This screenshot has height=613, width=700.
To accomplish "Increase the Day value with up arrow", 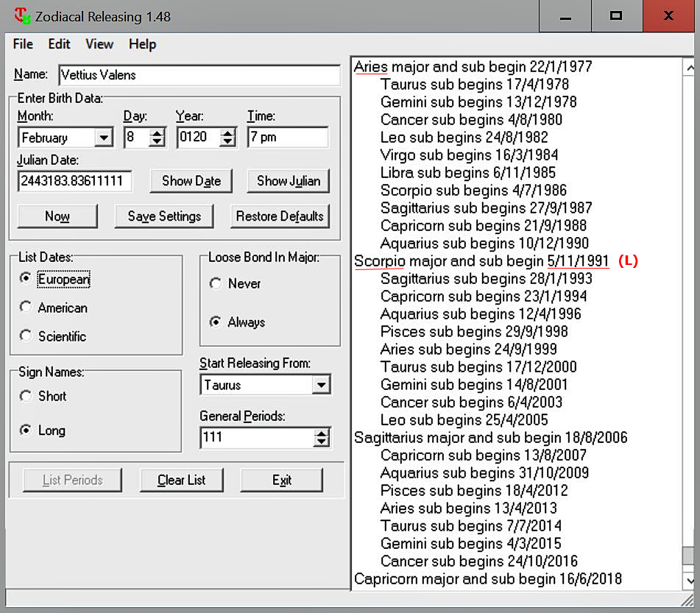I will click(157, 133).
